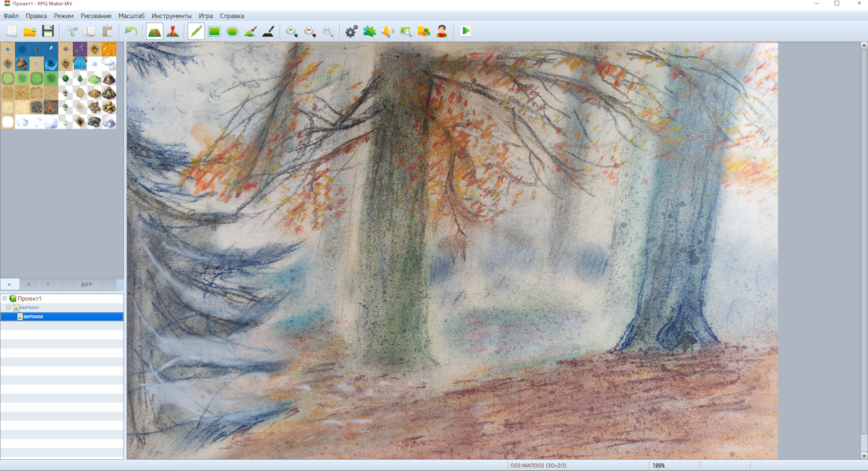The height and width of the screenshot is (471, 868).
Task: Click the map status 002:MAP002 (30×20)
Action: coord(538,465)
